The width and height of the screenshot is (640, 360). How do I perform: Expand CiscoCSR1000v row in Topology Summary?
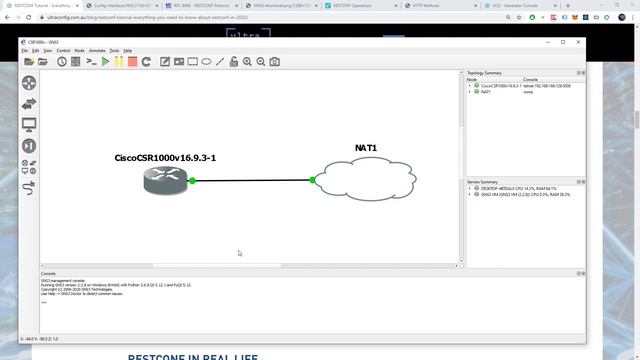469,86
